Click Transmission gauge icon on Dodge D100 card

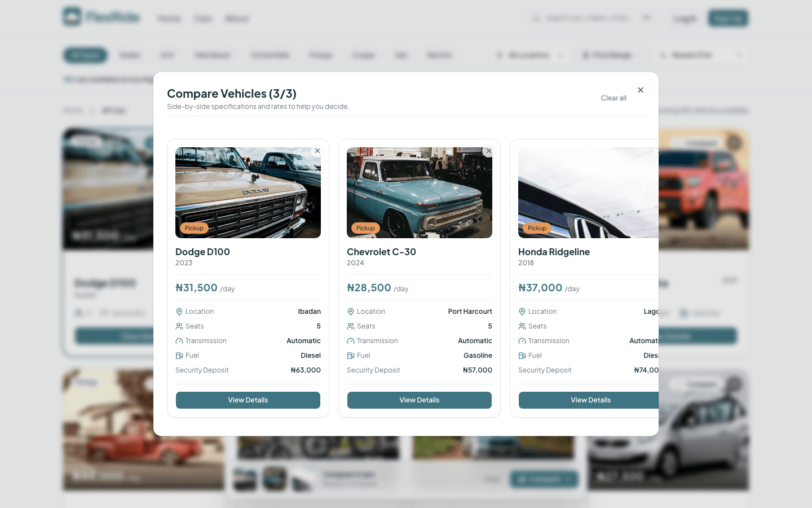pyautogui.click(x=179, y=341)
